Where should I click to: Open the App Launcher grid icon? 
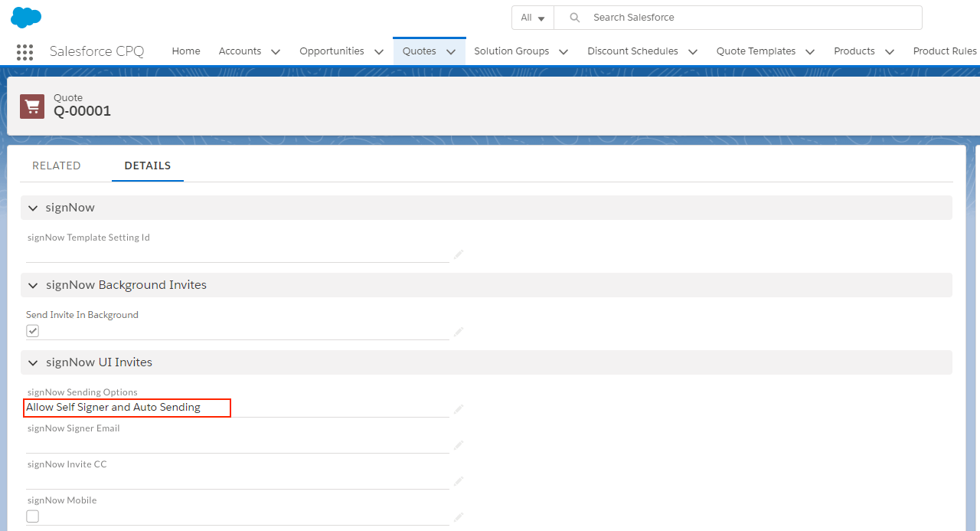24,52
